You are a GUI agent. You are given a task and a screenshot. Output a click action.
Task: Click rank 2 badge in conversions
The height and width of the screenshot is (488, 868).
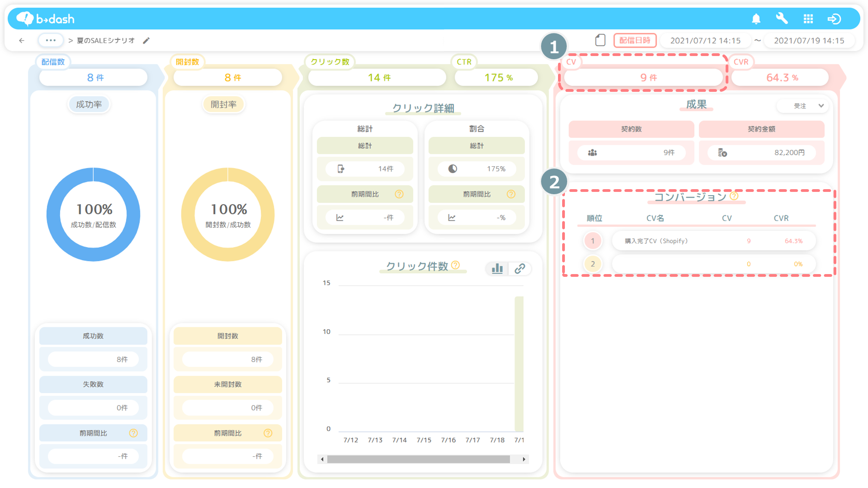pos(592,264)
